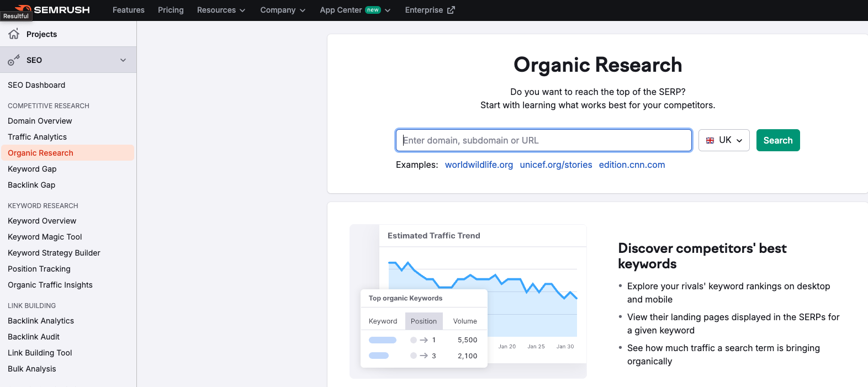Screen dimensions: 868x387
Task: Go to Projects in the sidebar
Action: (x=41, y=34)
